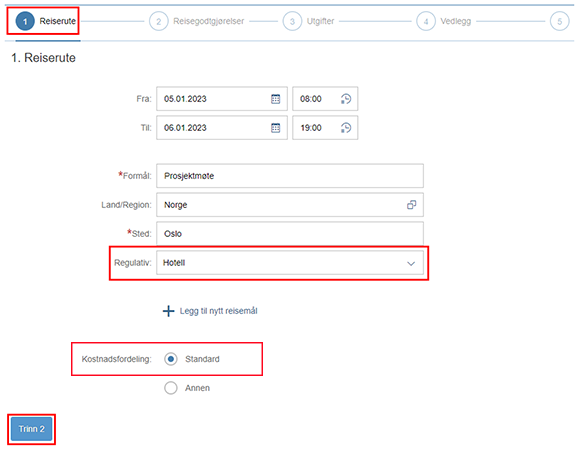580x453 pixels.
Task: Select Standard cost distribution radio button
Action: pos(171,359)
